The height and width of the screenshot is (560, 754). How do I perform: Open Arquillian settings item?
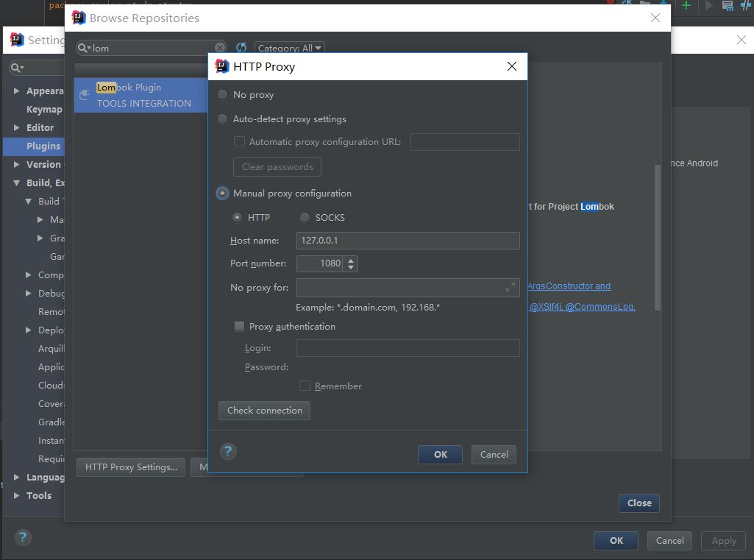[51, 348]
